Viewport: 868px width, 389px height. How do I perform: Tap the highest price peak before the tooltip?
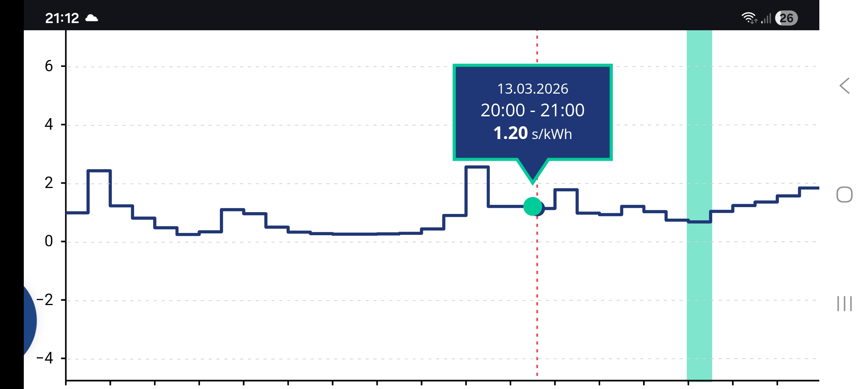pos(477,167)
